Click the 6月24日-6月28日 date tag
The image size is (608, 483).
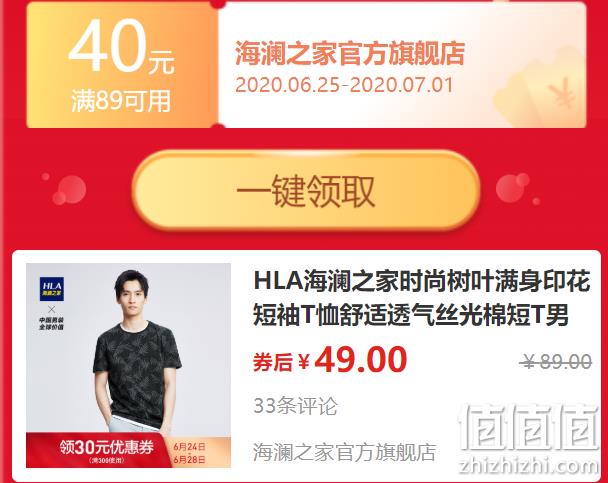pos(189,453)
